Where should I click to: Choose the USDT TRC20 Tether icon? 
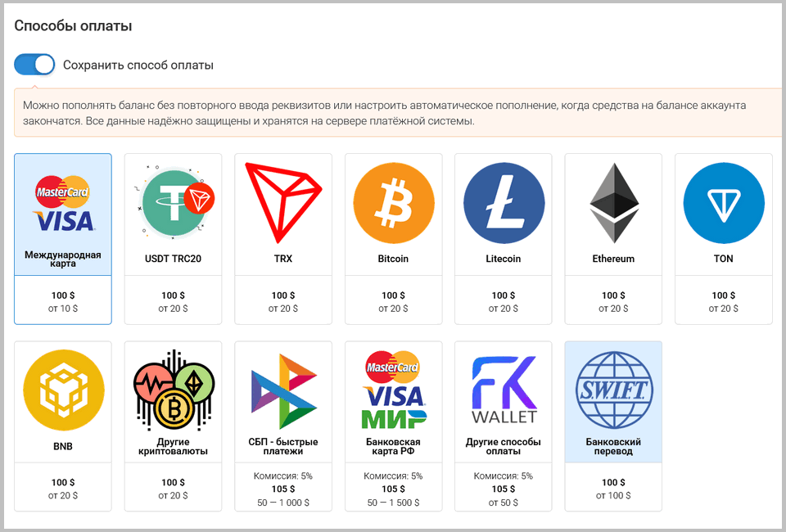tap(174, 203)
